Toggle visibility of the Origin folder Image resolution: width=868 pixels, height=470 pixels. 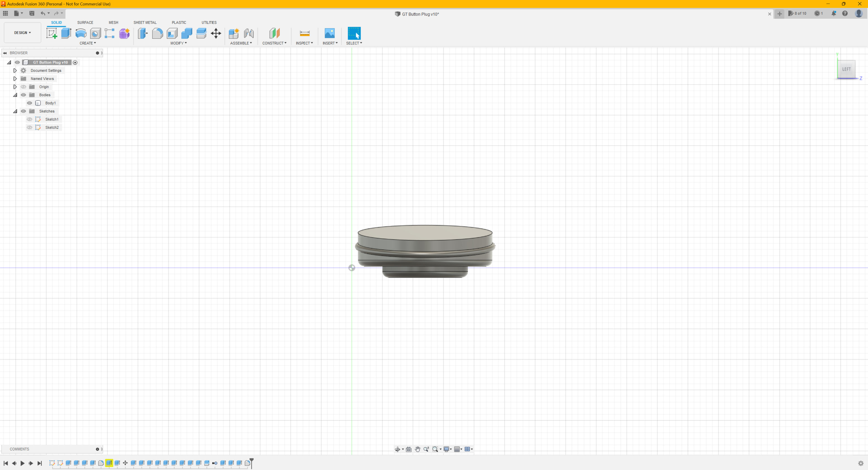coord(23,87)
